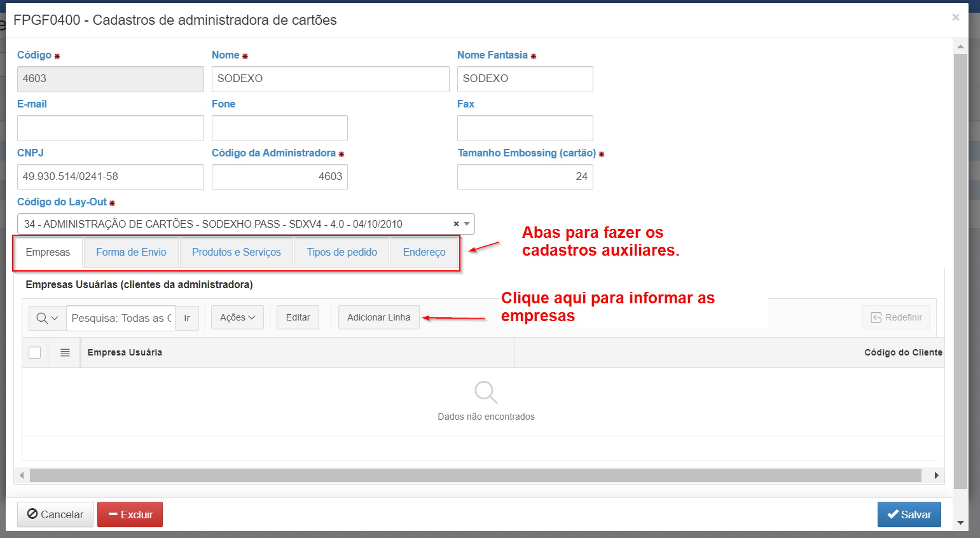Close the dialog with the top-right X
980x538 pixels.
(955, 17)
